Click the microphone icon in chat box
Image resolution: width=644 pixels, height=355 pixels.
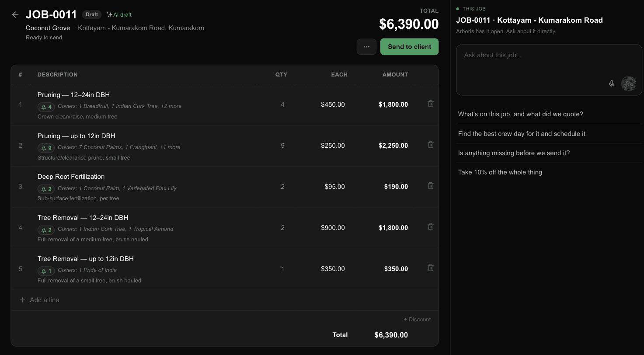(x=612, y=84)
